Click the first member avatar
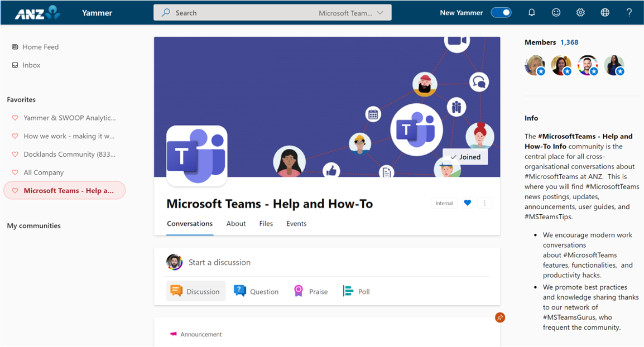This screenshot has height=347, width=644. [x=535, y=65]
